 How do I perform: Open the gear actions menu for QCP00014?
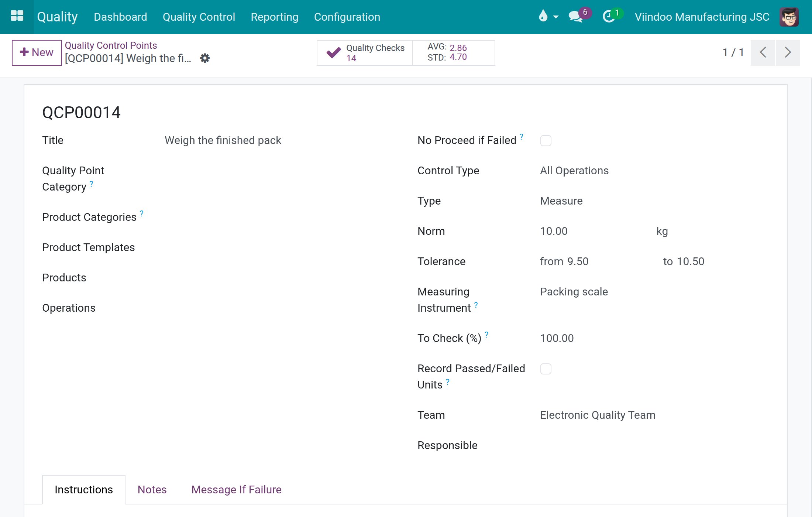tap(205, 58)
